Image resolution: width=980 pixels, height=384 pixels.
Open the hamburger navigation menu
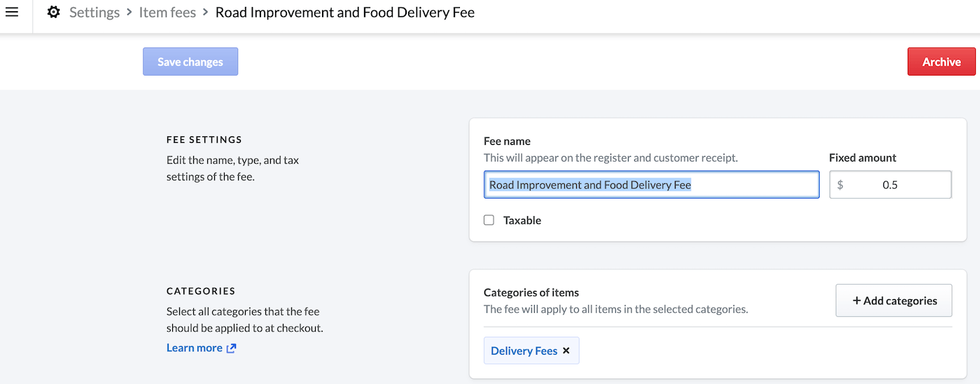click(12, 12)
